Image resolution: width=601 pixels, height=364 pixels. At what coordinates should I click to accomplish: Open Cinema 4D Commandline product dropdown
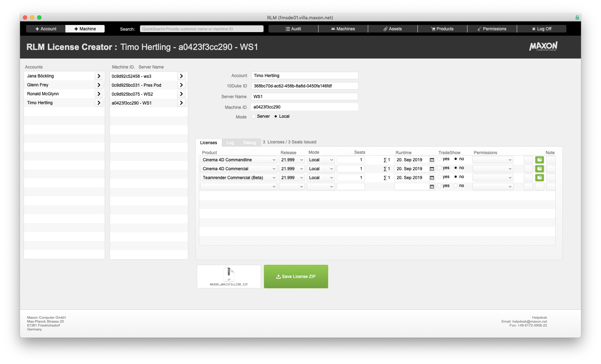tap(239, 160)
